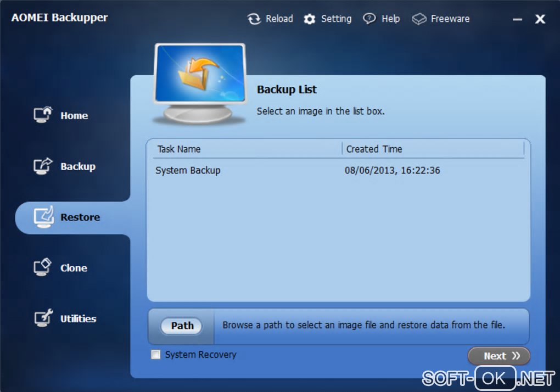Open the Home section label
Screen dimensions: 560x392
tap(74, 116)
